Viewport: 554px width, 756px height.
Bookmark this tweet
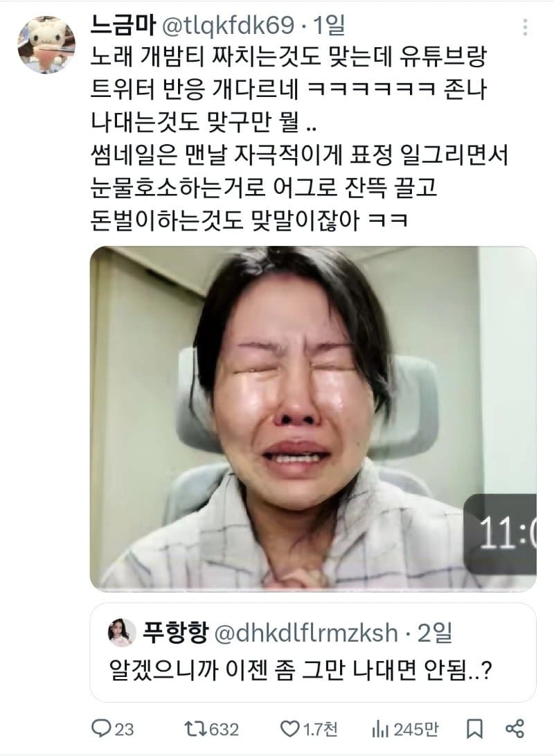click(475, 728)
